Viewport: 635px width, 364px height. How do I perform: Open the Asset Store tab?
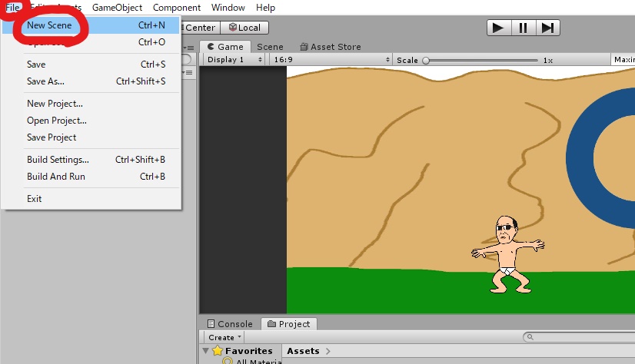pos(331,47)
